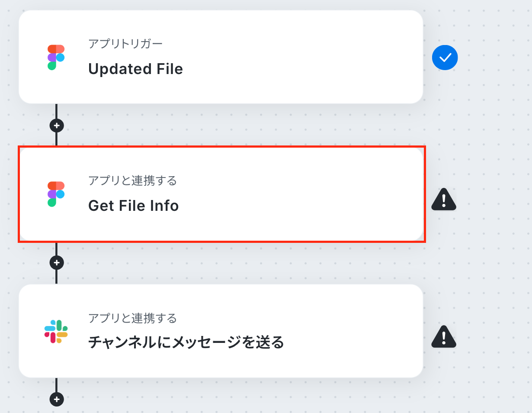
Task: Click アプリと連携する label above Get File Info
Action: coord(132,181)
